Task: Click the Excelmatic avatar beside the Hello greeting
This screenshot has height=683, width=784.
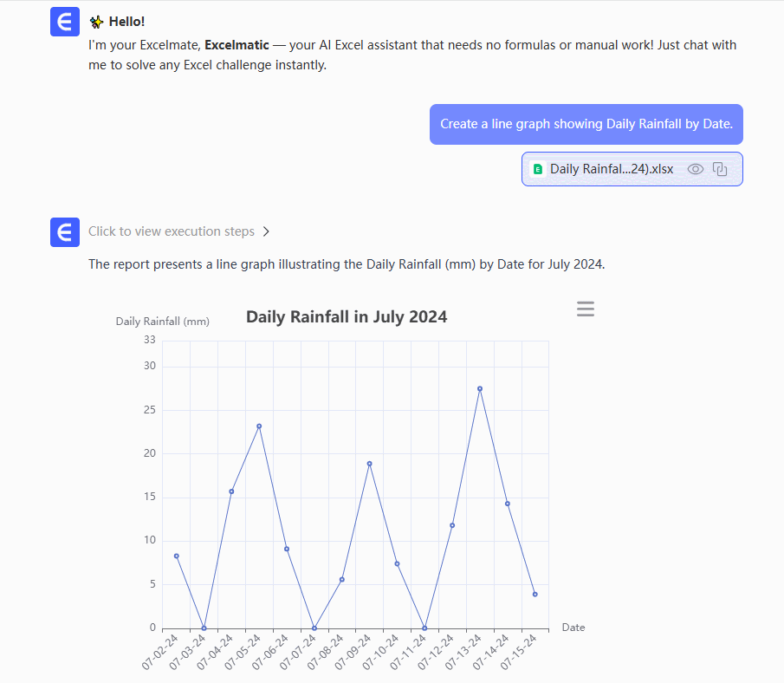Action: pos(65,22)
